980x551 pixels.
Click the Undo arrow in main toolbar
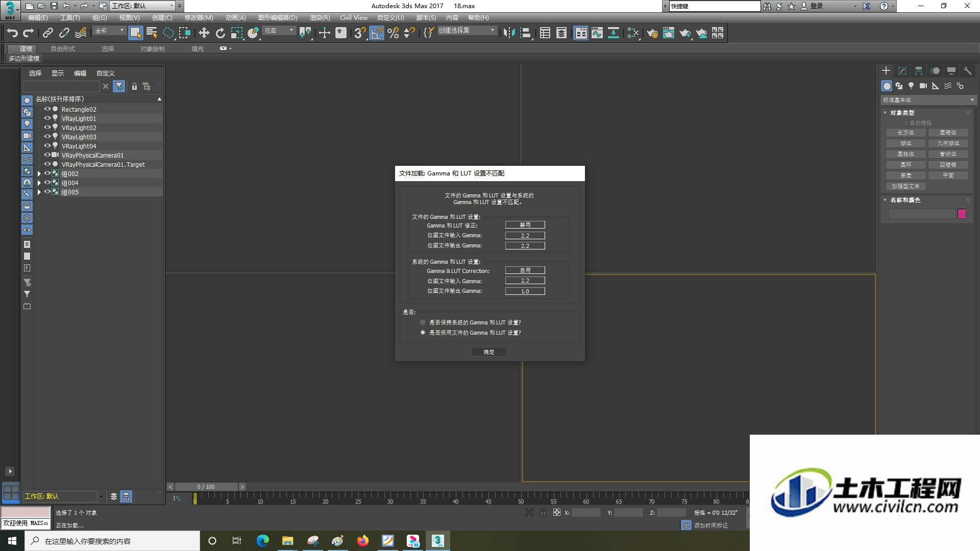click(x=12, y=33)
